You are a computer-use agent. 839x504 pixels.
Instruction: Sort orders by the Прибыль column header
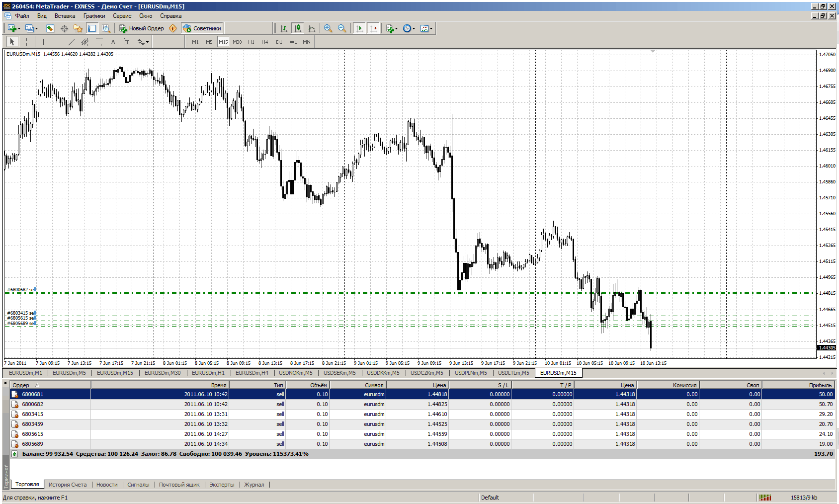[798, 385]
